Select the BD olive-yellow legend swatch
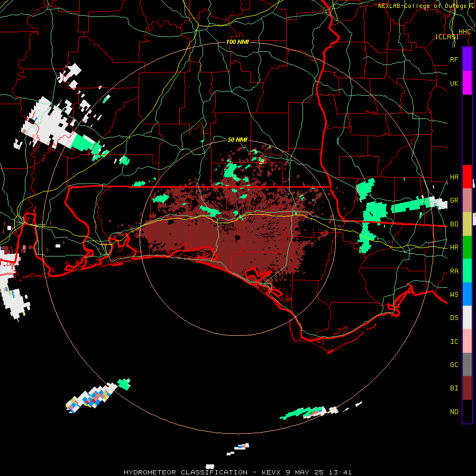The width and height of the screenshot is (476, 476). point(467,224)
